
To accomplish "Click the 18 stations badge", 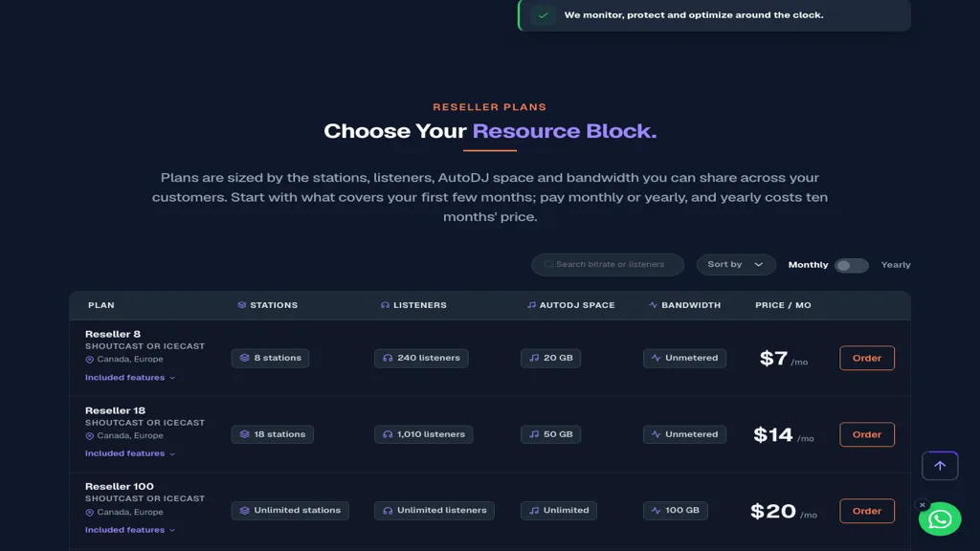I will [x=273, y=434].
